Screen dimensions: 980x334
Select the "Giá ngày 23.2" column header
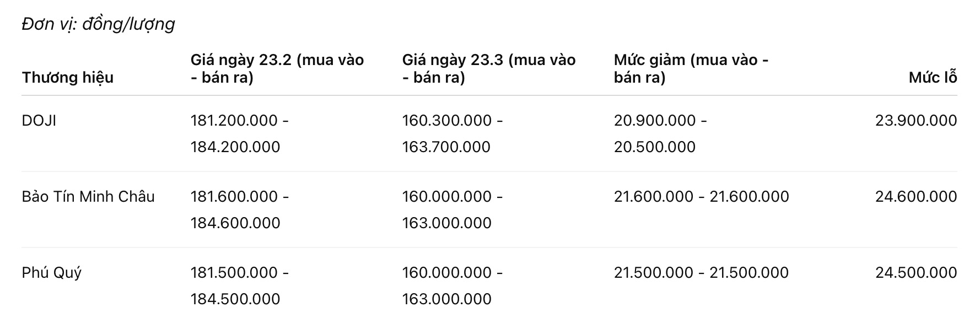(x=277, y=68)
